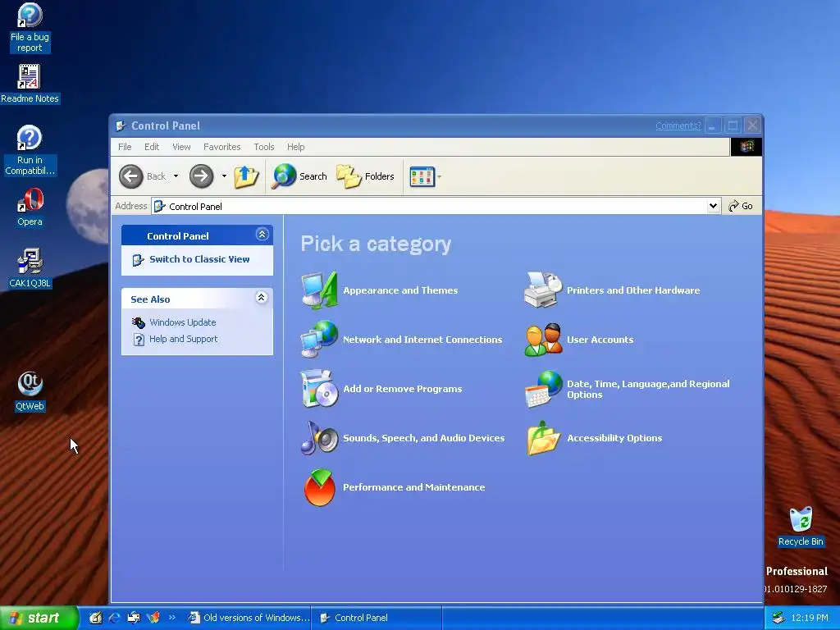
Task: Open the View menu
Action: (181, 147)
